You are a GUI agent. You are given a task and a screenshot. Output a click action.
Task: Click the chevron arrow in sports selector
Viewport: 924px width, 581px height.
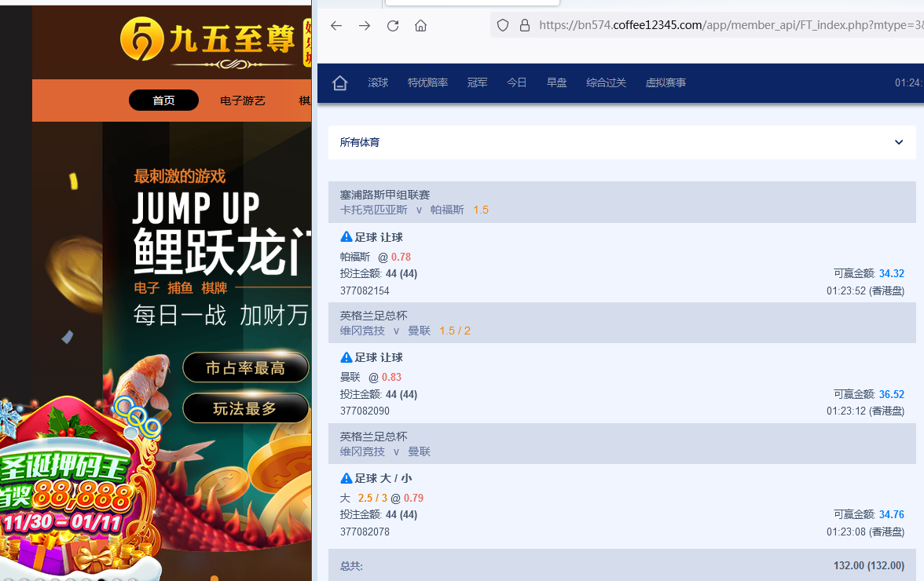click(x=899, y=142)
